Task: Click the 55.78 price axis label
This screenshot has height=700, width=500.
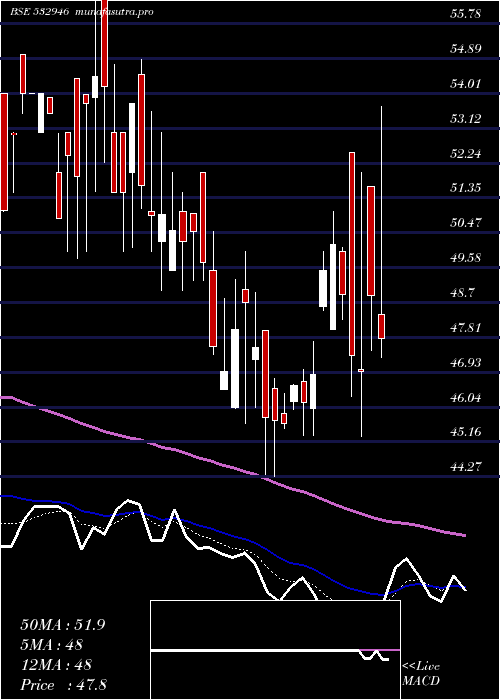Action: point(465,14)
